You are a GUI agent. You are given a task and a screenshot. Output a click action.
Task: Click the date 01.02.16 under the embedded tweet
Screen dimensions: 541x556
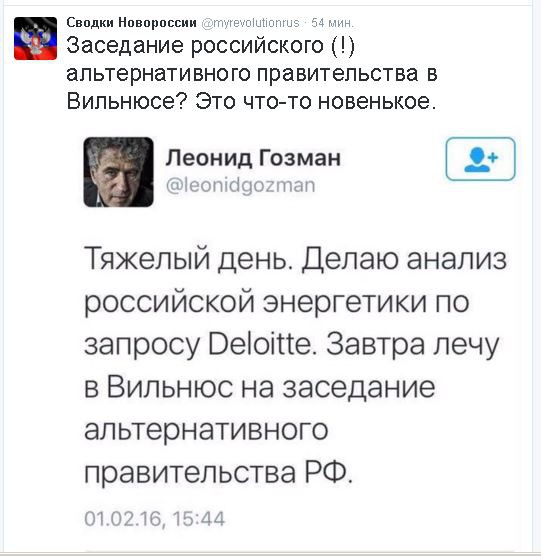click(x=123, y=519)
